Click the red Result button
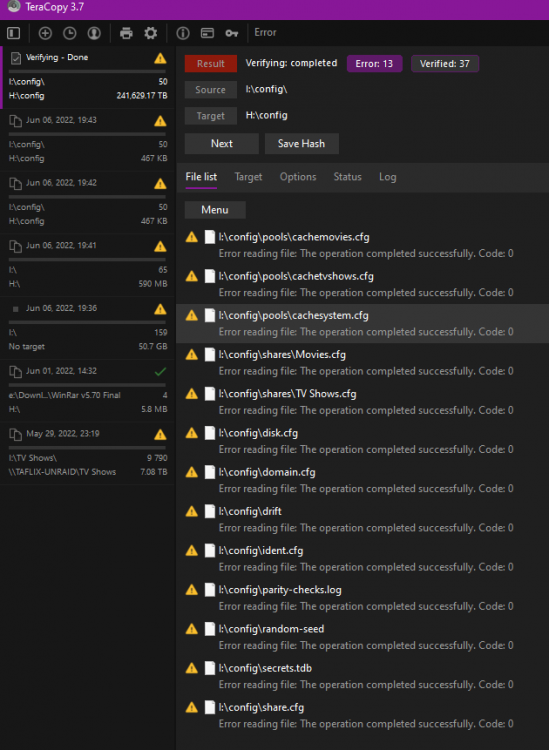 coord(211,64)
